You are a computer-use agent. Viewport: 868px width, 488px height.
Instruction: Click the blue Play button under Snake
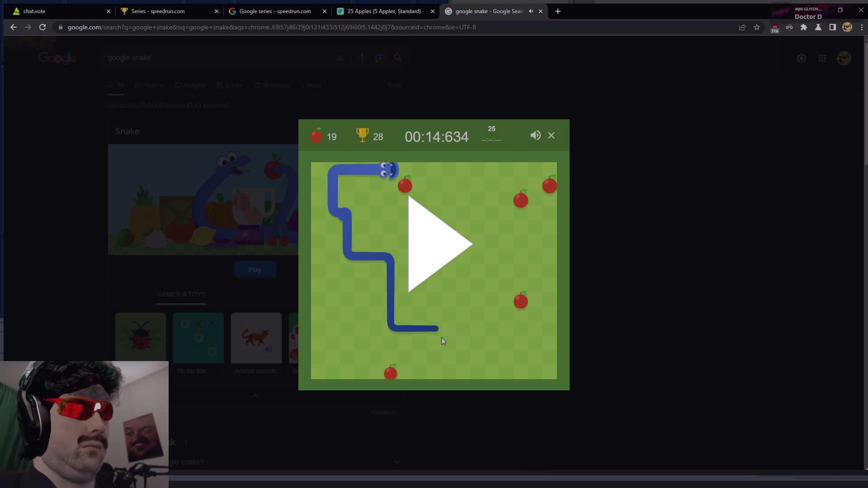[255, 270]
